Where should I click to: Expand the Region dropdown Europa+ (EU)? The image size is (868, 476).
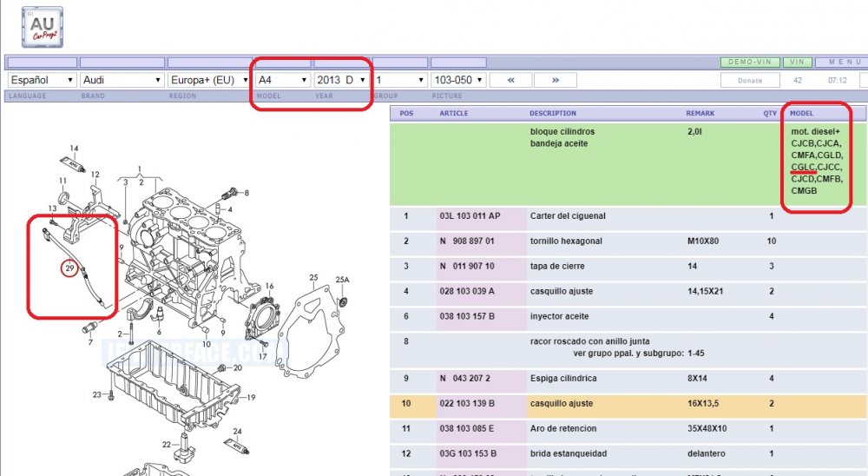(x=208, y=80)
